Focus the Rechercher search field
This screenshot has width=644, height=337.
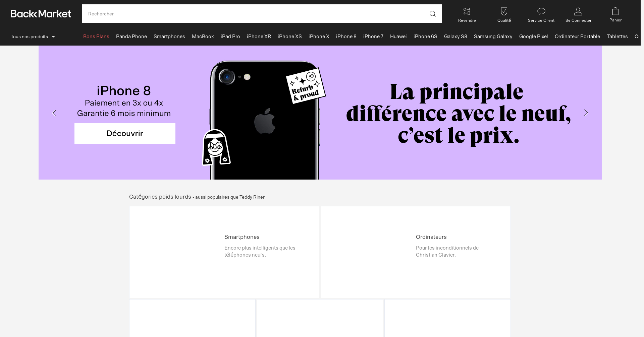point(255,14)
